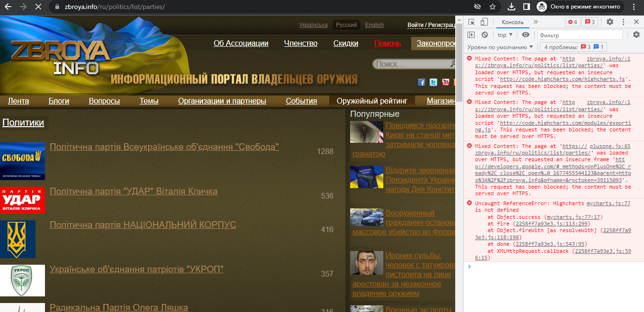This screenshot has height=312, width=644.
Task: Toggle the browser side panel icon
Action: [x=526, y=7]
